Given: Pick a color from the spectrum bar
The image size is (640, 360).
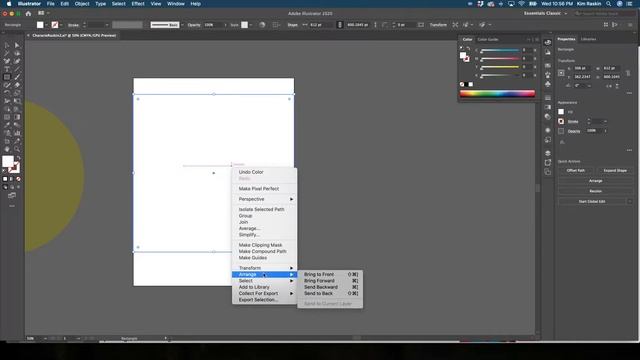Looking at the screenshot, I should 497,93.
